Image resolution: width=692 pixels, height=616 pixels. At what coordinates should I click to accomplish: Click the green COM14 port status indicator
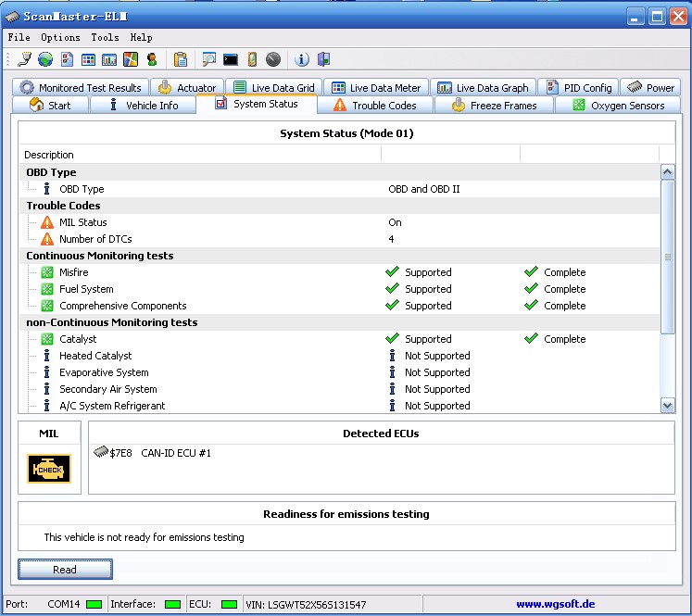pyautogui.click(x=94, y=604)
